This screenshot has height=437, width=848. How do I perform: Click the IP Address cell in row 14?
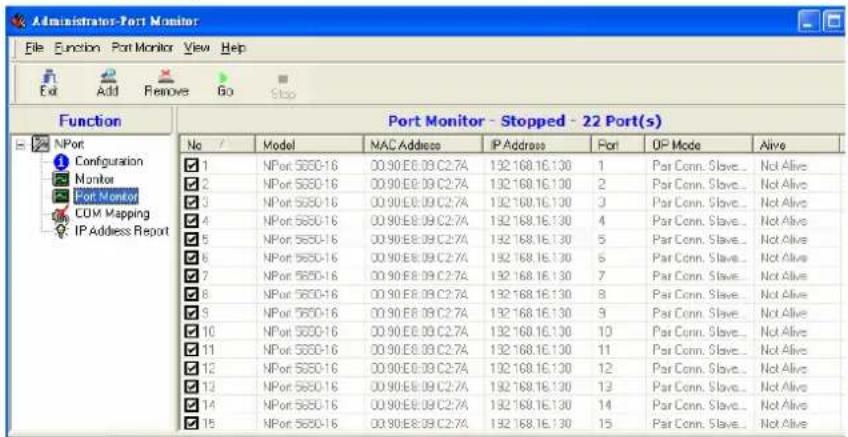click(530, 405)
